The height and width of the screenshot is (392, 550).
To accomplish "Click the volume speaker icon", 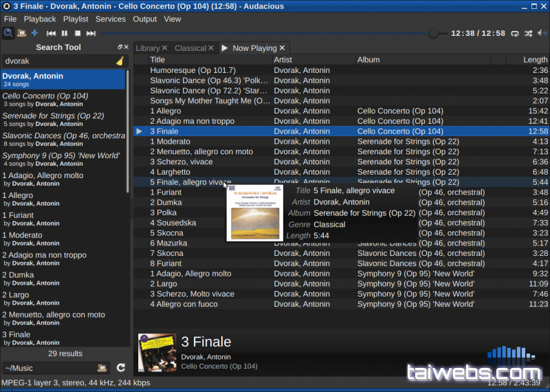I will 542,33.
